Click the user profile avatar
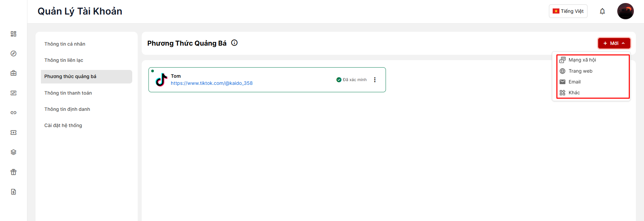 click(x=625, y=11)
